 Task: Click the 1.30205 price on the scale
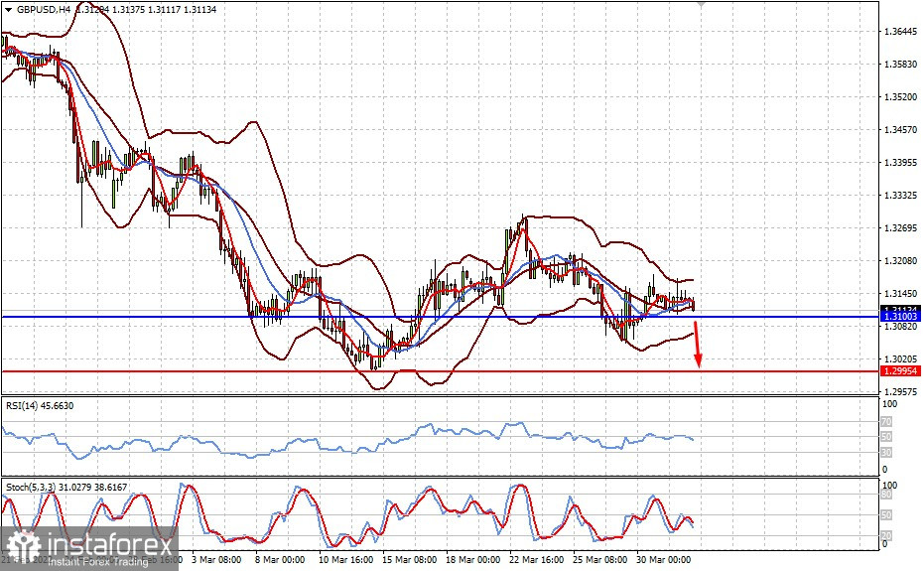point(901,359)
